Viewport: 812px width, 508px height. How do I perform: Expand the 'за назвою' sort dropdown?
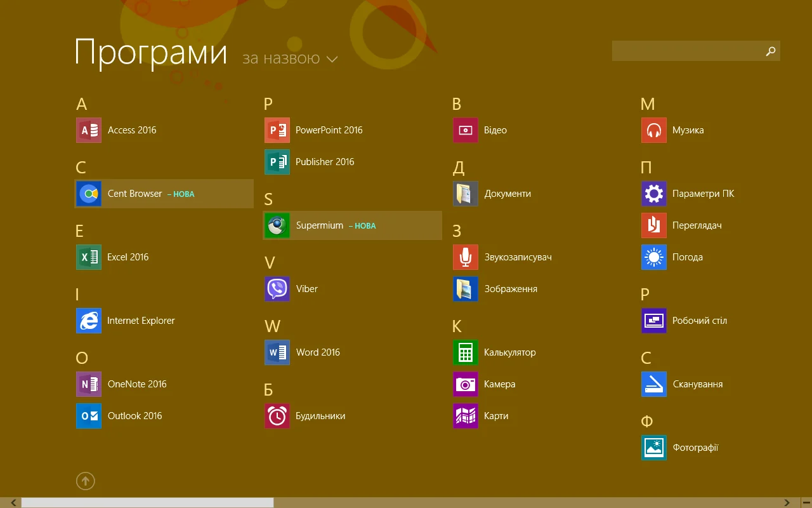[x=281, y=59]
